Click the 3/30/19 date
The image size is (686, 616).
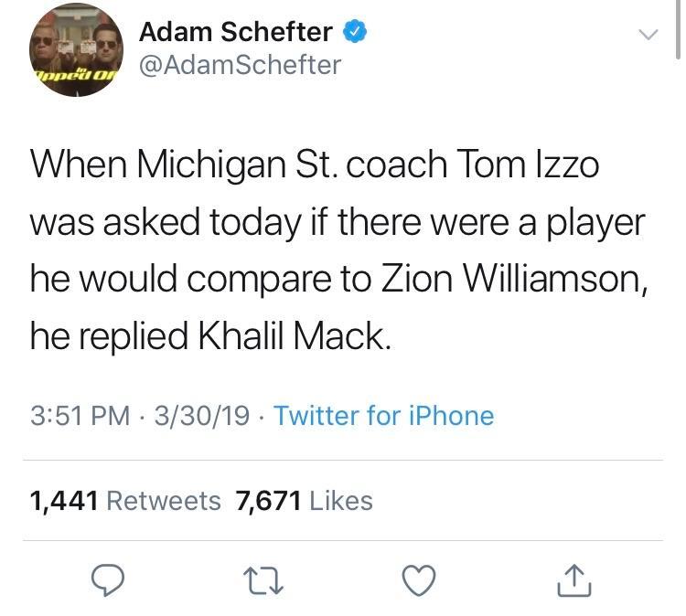point(202,416)
